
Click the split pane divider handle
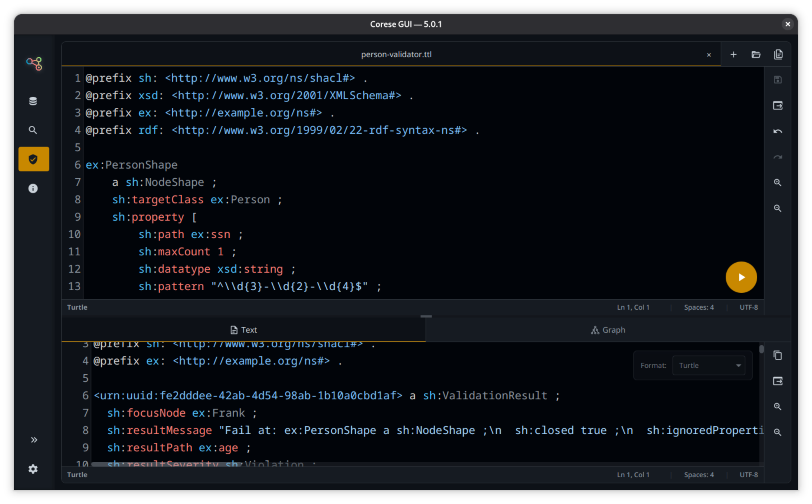click(426, 316)
